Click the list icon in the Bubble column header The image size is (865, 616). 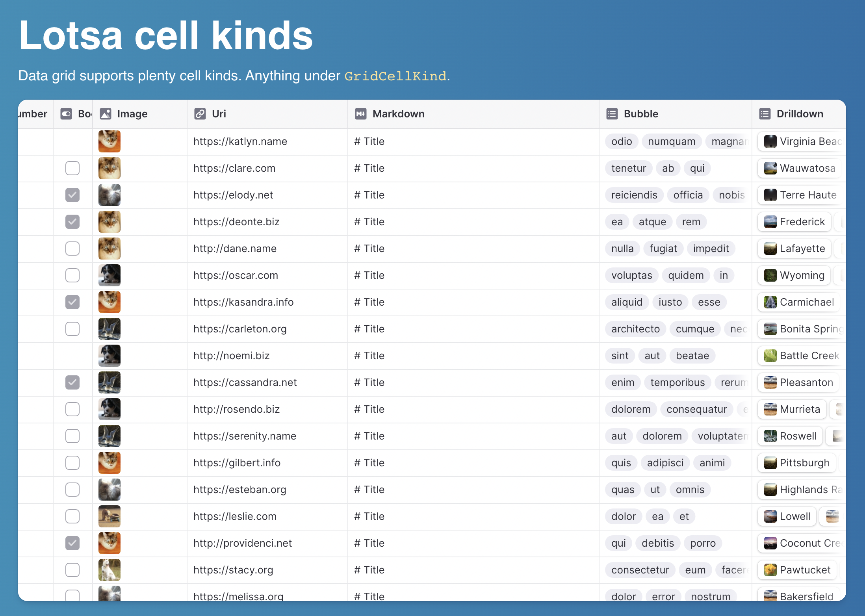pos(612,114)
